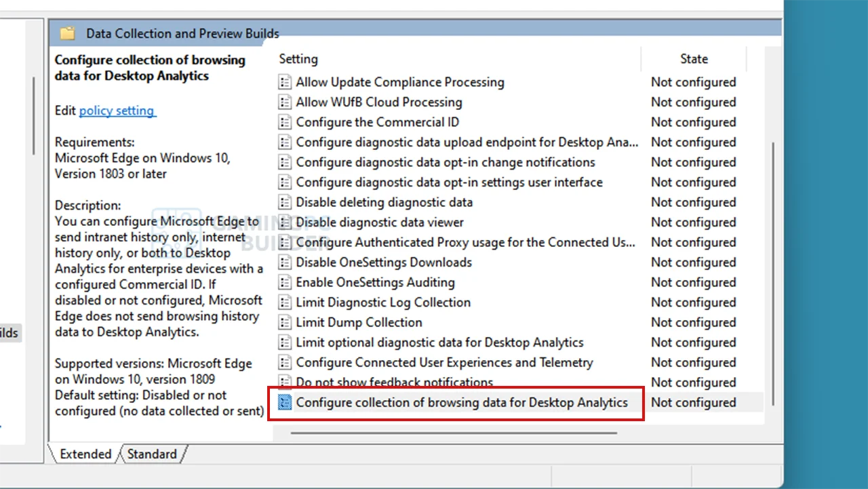Select Disable OneSettings Downloads policy
The image size is (868, 489).
coord(384,262)
